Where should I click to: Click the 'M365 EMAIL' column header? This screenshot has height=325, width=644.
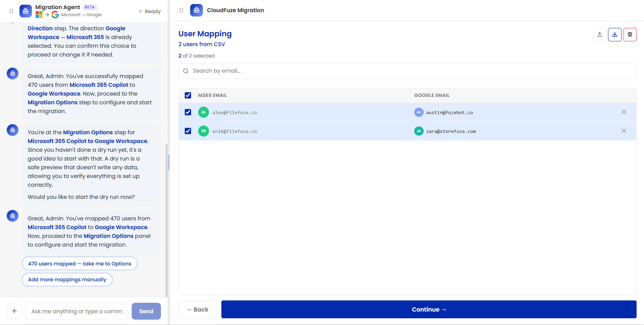(212, 96)
